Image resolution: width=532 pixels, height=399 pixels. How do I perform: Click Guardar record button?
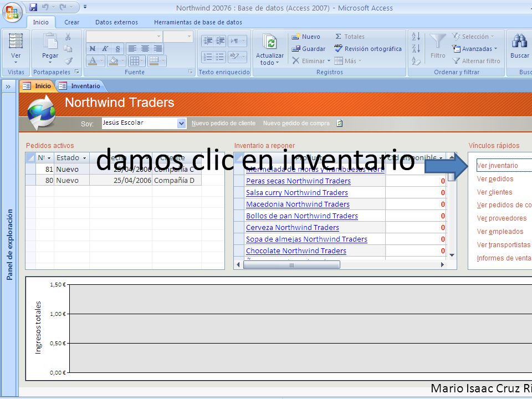tap(309, 49)
